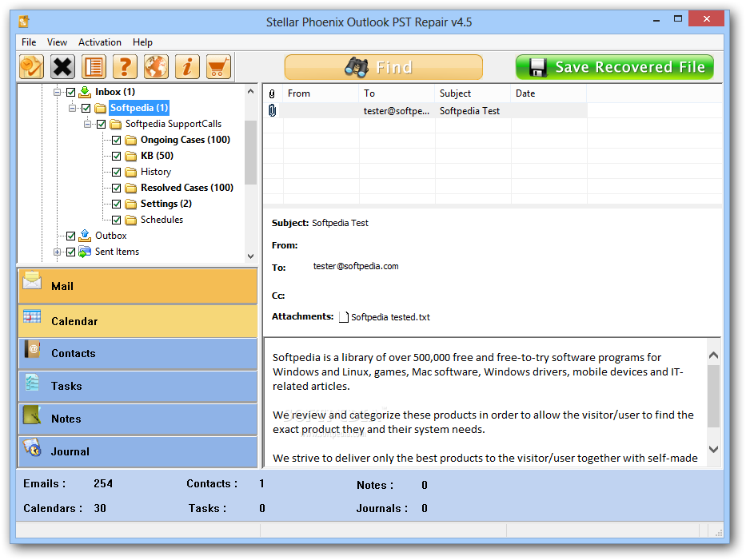Open the File menu
The height and width of the screenshot is (560, 746).
(29, 42)
